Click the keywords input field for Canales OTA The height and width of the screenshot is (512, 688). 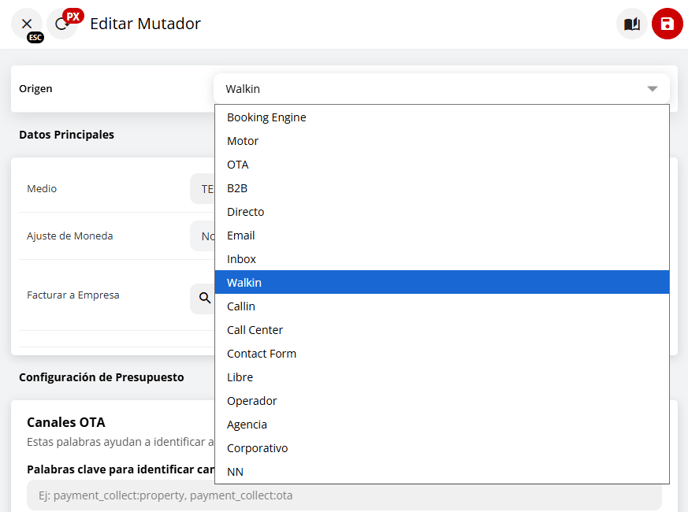[x=120, y=496]
